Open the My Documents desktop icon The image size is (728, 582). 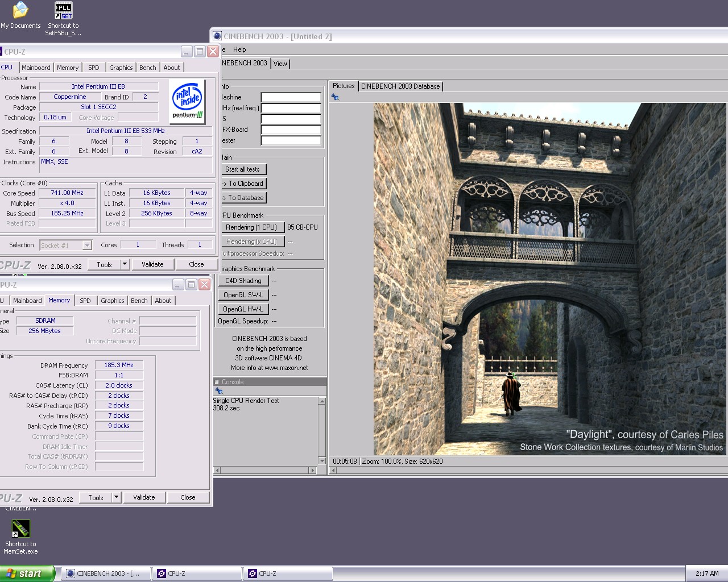pos(20,15)
